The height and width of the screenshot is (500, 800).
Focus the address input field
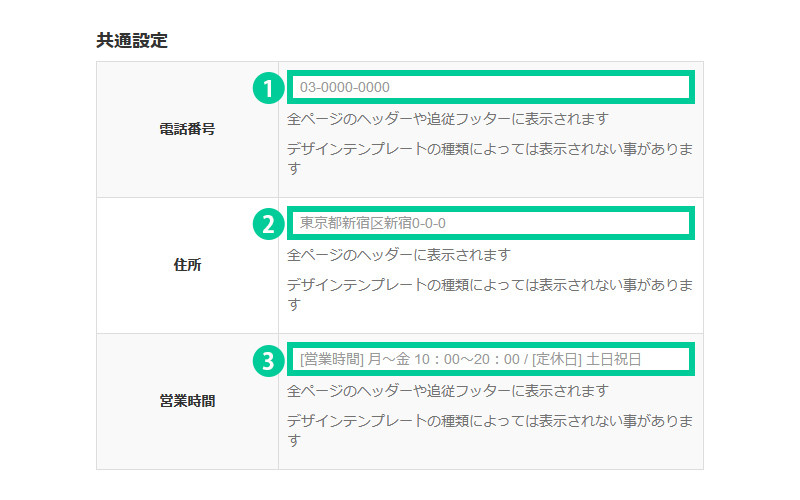point(490,223)
